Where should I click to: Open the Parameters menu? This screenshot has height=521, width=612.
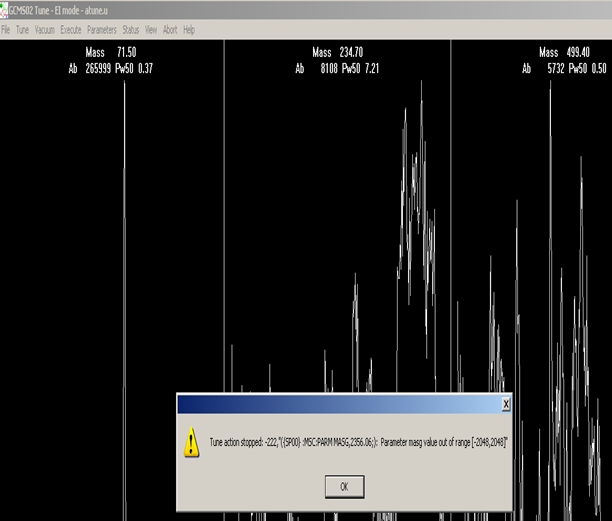click(101, 30)
